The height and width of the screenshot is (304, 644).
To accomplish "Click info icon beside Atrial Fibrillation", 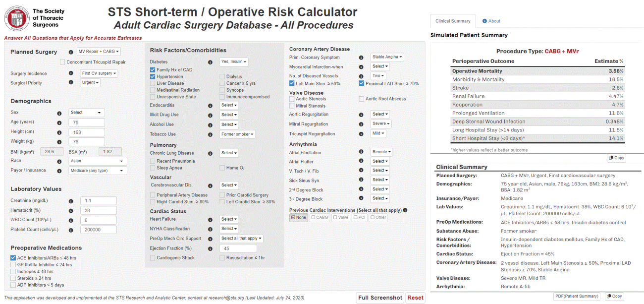I will (361, 152).
